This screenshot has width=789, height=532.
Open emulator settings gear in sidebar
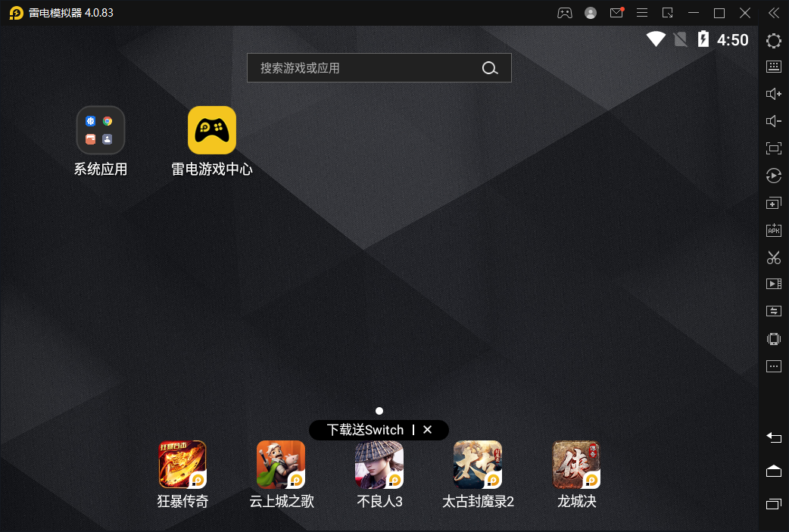pyautogui.click(x=773, y=41)
